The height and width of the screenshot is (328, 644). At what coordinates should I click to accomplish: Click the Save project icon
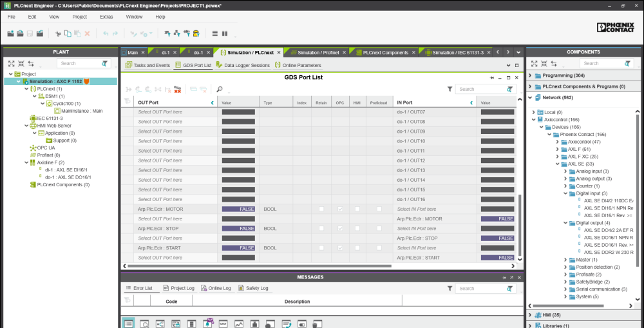[30, 34]
